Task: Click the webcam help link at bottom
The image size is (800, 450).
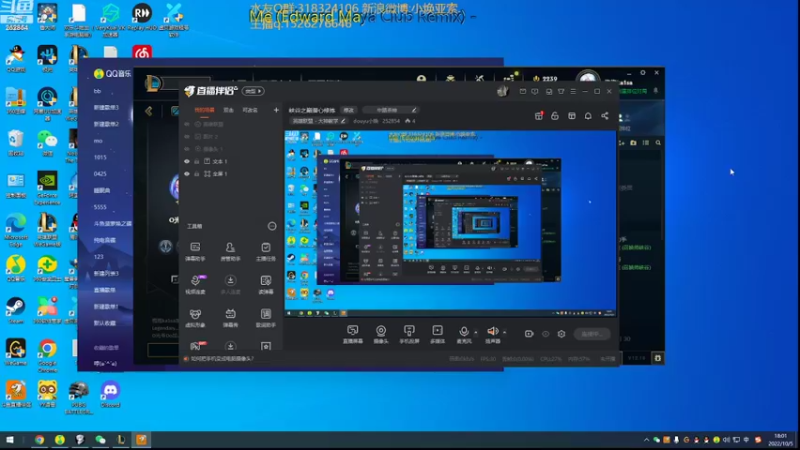Action: click(222, 359)
